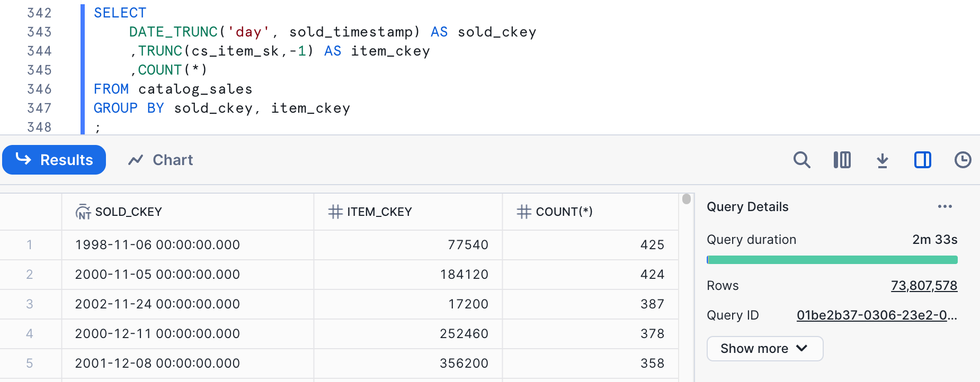Open the 73,807,578 rows link

924,286
